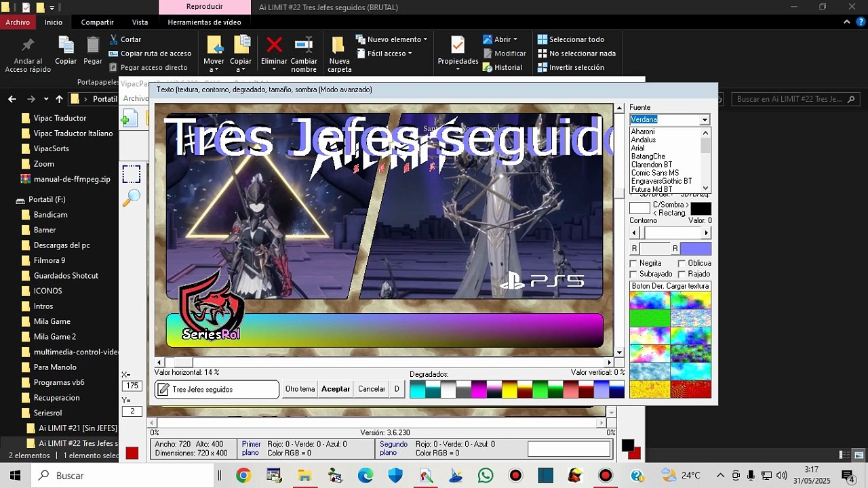The width and height of the screenshot is (868, 488).
Task: Click the Copiar ruta de acceso icon
Action: pos(113,54)
